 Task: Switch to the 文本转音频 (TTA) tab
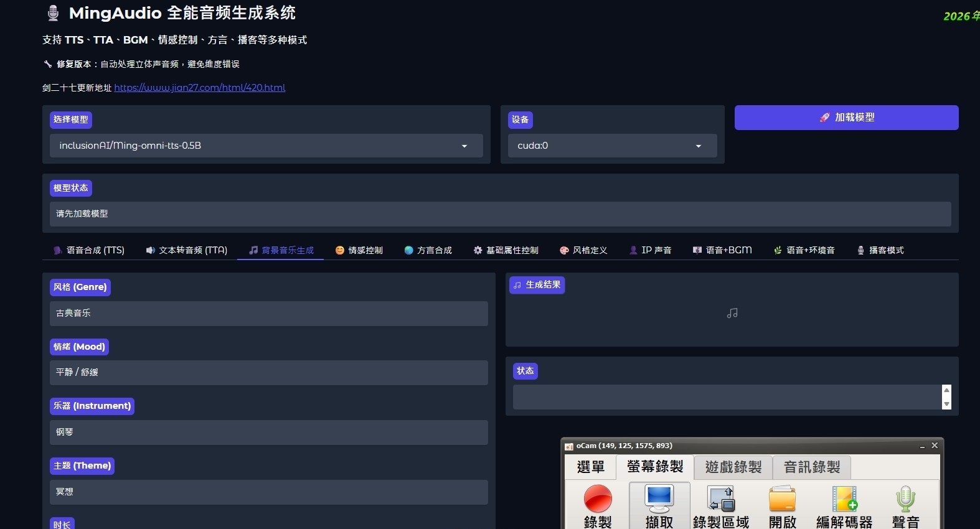tap(187, 250)
